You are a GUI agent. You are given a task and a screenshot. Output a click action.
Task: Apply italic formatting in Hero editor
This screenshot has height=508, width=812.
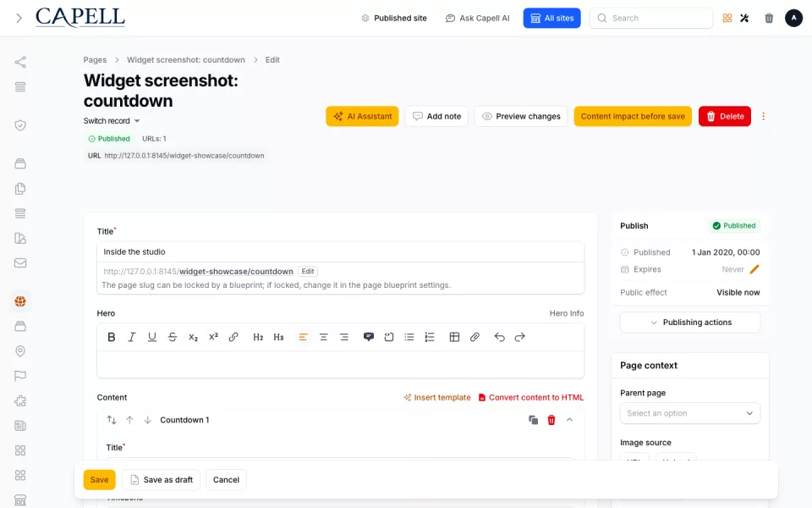click(x=132, y=337)
